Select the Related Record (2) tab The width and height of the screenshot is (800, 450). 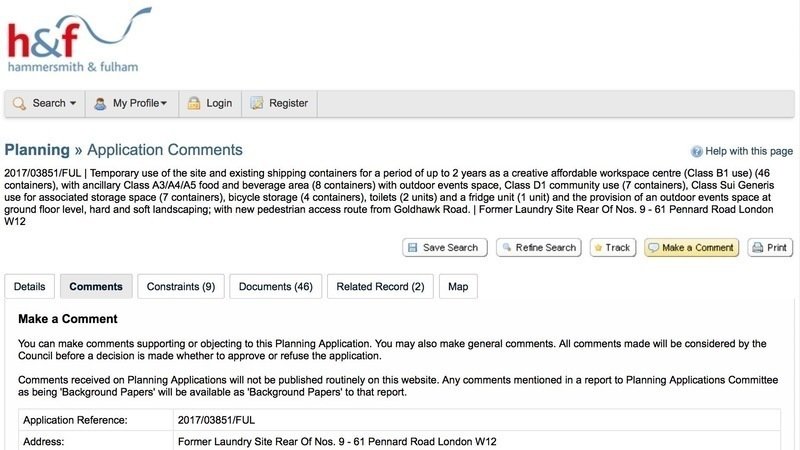click(380, 287)
